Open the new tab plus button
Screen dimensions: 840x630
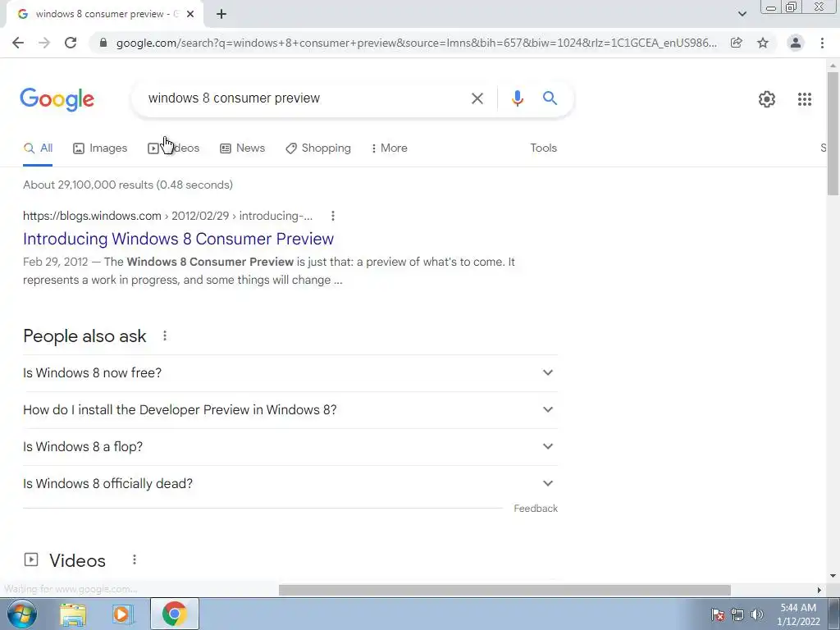221,15
